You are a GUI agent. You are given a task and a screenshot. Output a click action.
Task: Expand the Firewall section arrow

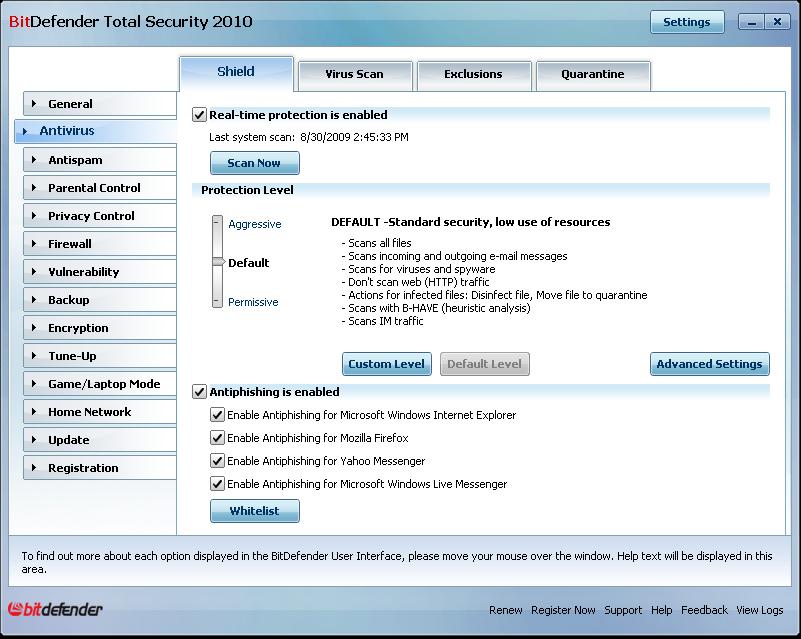tap(34, 244)
